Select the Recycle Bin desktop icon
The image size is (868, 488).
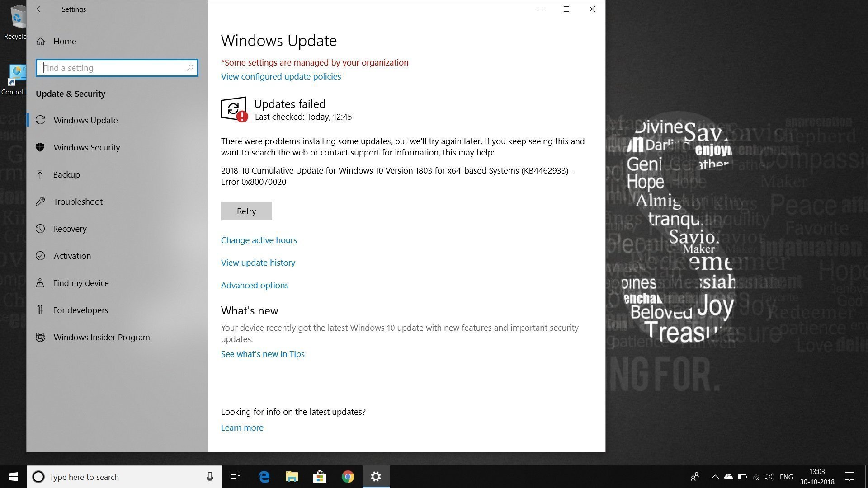(14, 22)
